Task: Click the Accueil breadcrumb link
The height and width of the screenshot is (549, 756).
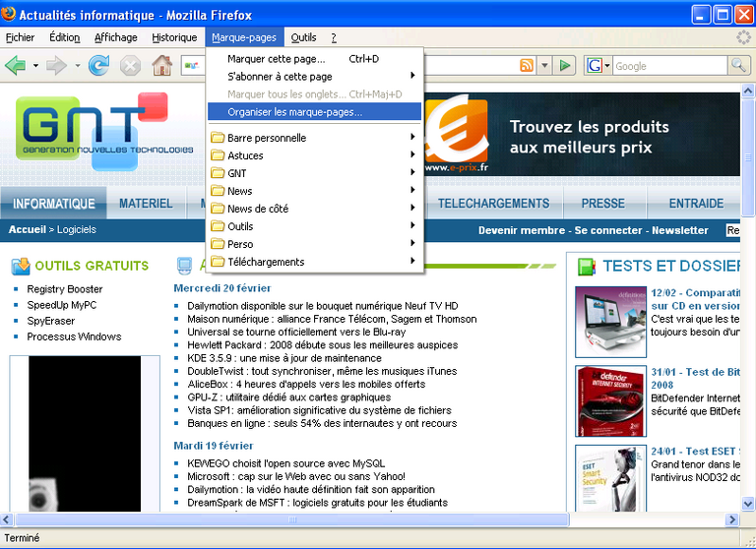Action: click(x=27, y=229)
